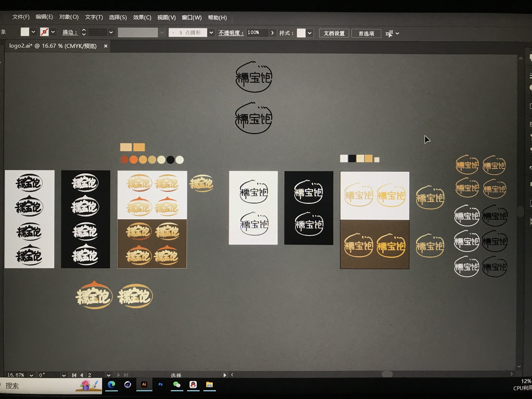
Task: Click the stroke swatch with red slash
Action: pyautogui.click(x=44, y=32)
